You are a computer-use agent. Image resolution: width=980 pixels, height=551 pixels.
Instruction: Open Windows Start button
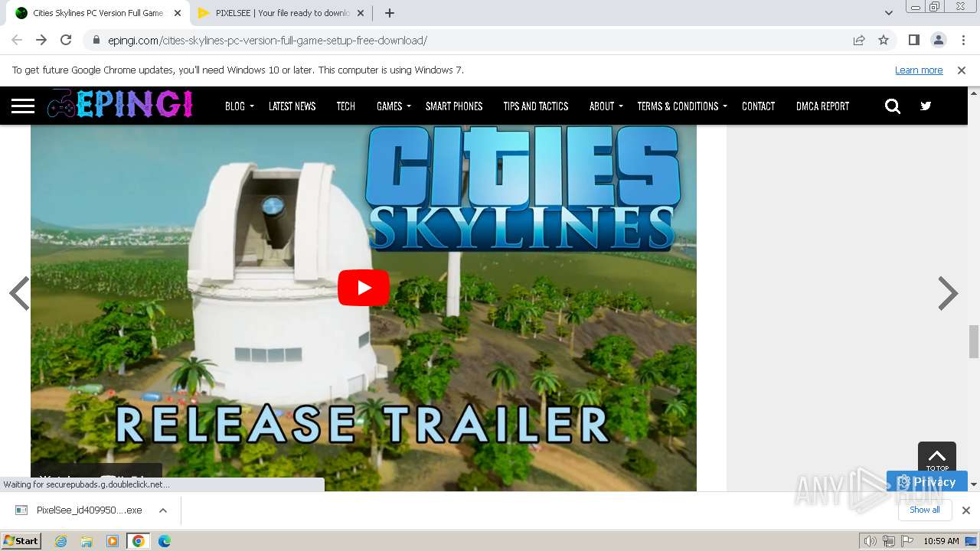(21, 541)
